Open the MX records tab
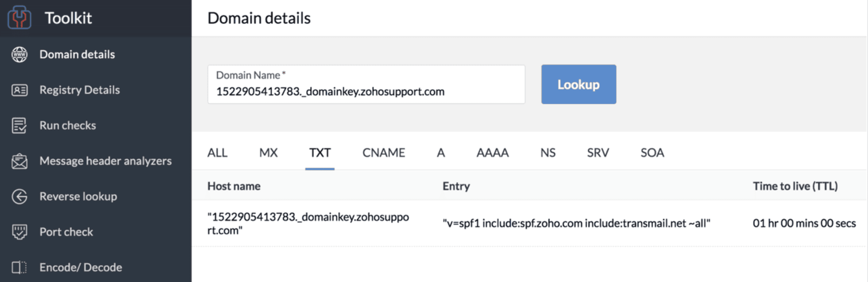 [x=268, y=153]
